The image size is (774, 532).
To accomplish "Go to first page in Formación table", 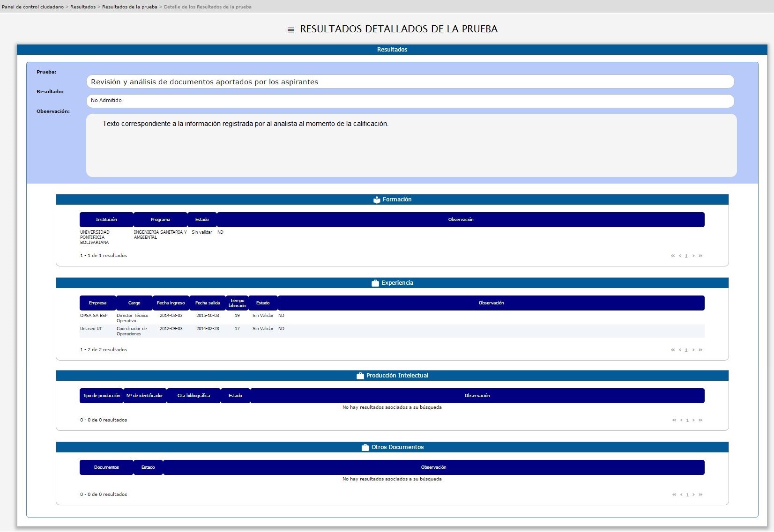I will pos(673,256).
